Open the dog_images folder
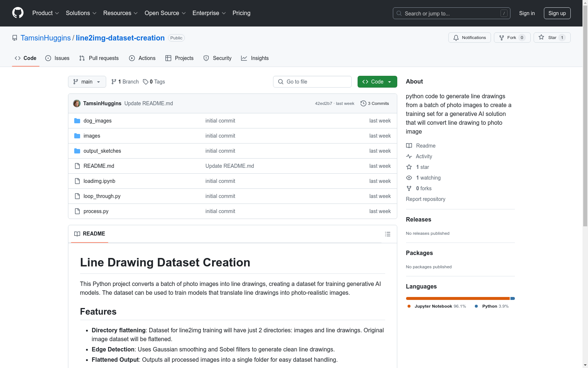The image size is (588, 368). click(97, 121)
